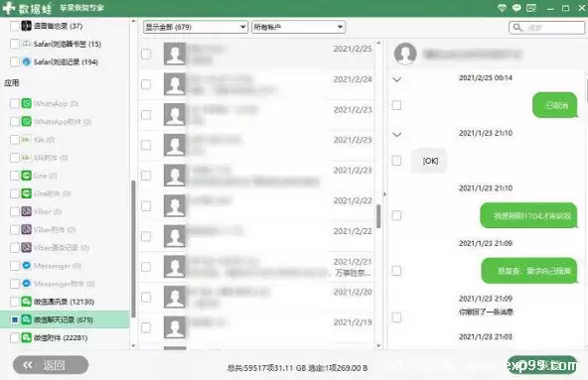This screenshot has height=380, width=588.
Task: Select WeChat attachments (22281) category
Action: (x=61, y=337)
